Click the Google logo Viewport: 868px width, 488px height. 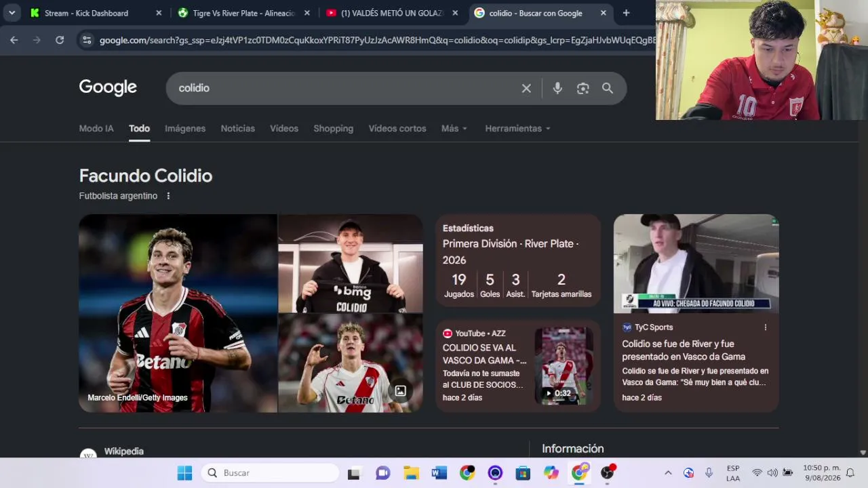coord(108,87)
